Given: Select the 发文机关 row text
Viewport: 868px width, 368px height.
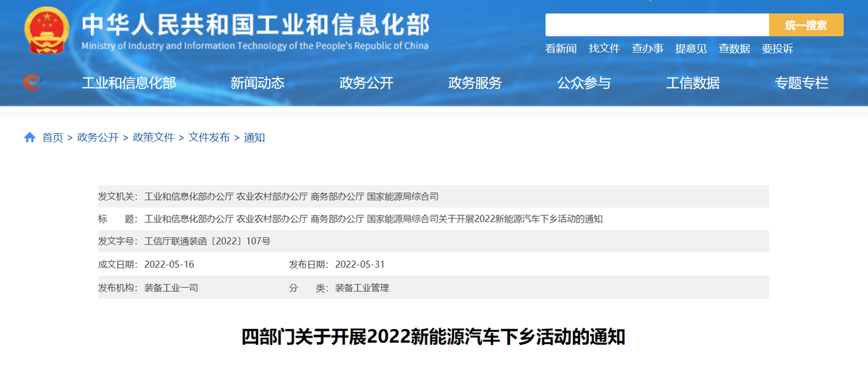Looking at the screenshot, I should pos(292,197).
